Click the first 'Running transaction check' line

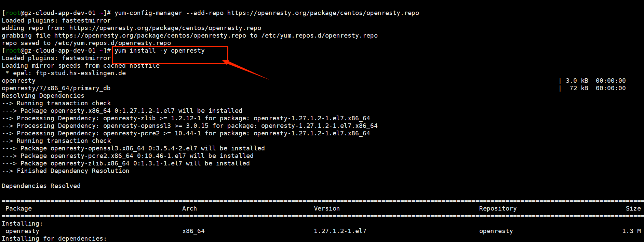(x=56, y=103)
